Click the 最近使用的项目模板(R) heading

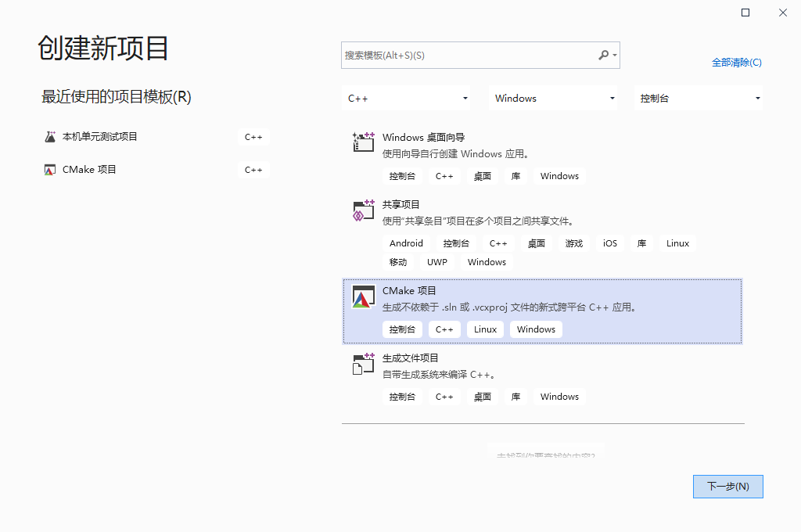(117, 96)
